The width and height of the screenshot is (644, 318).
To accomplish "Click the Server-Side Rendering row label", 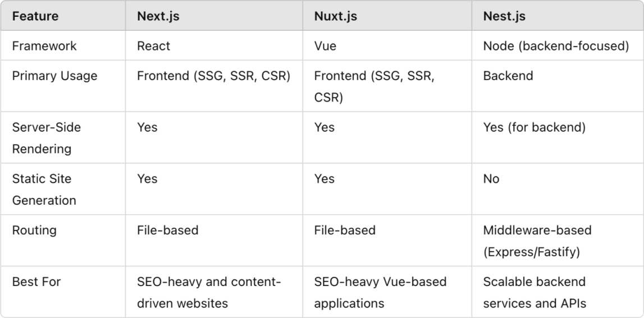I will [47, 138].
